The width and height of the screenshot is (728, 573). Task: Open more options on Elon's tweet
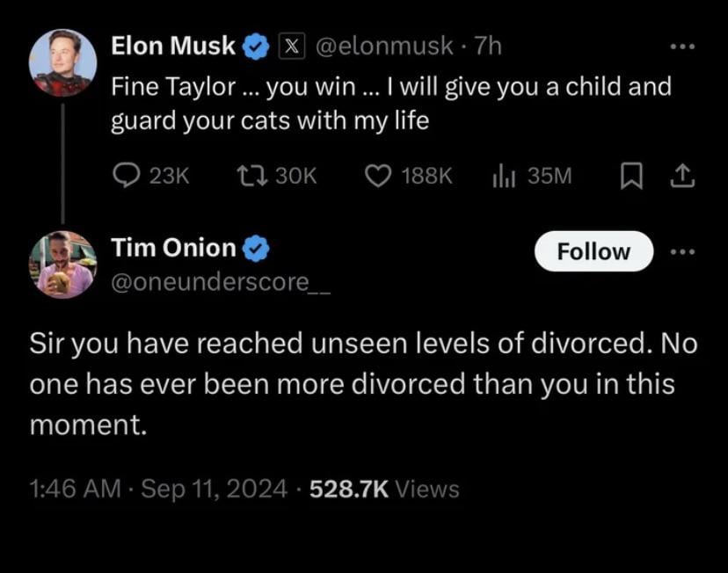(682, 47)
